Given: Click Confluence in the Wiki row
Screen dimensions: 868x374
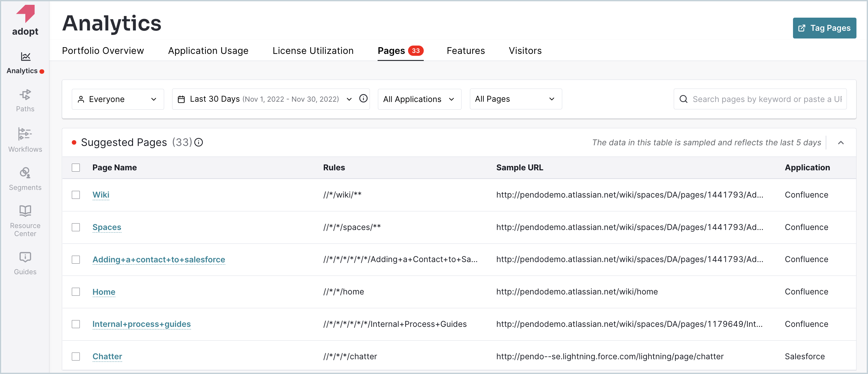Looking at the screenshot, I should [x=806, y=195].
